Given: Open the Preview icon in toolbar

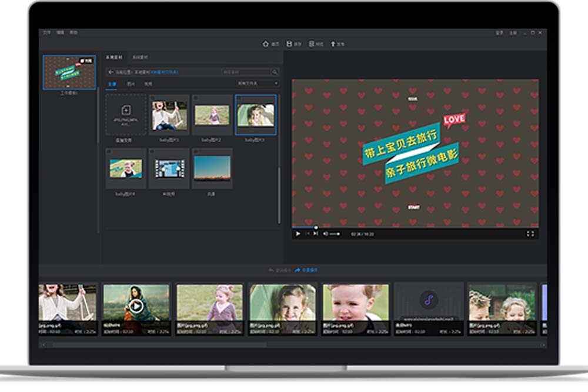Looking at the screenshot, I should point(312,44).
